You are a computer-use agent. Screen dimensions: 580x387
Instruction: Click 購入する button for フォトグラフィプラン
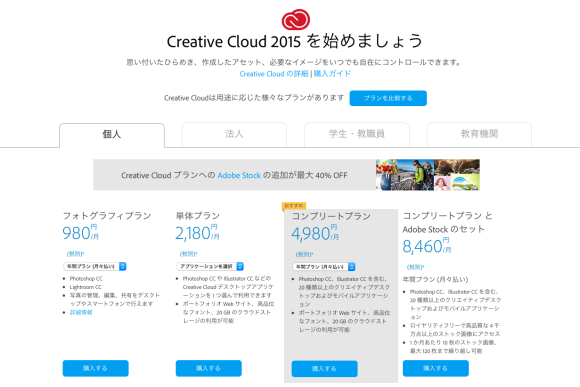click(x=95, y=368)
